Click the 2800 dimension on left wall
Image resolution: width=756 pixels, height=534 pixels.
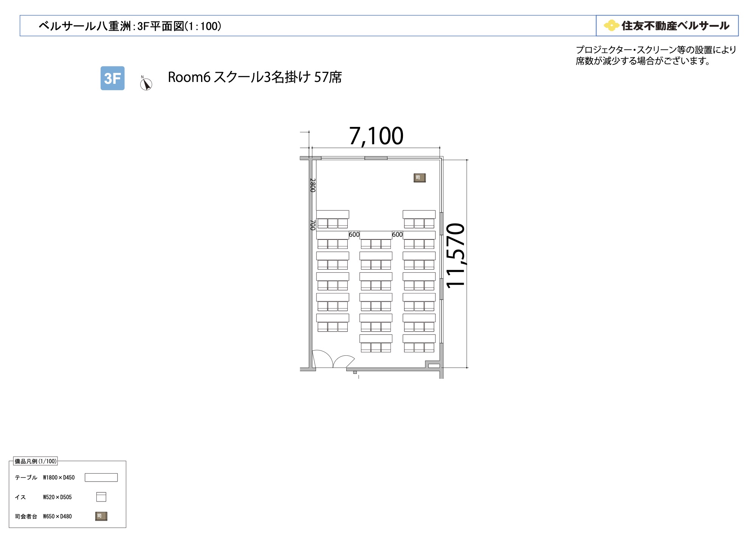[x=313, y=185]
